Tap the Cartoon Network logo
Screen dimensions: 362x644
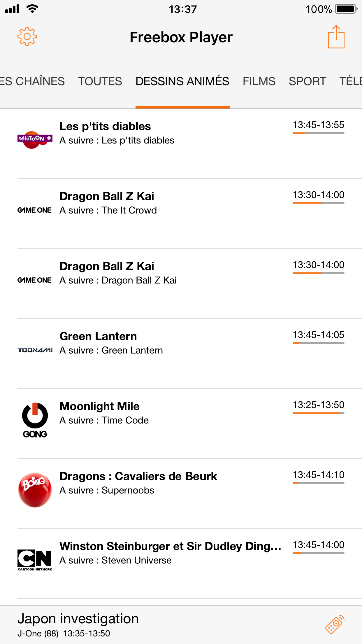point(35,560)
